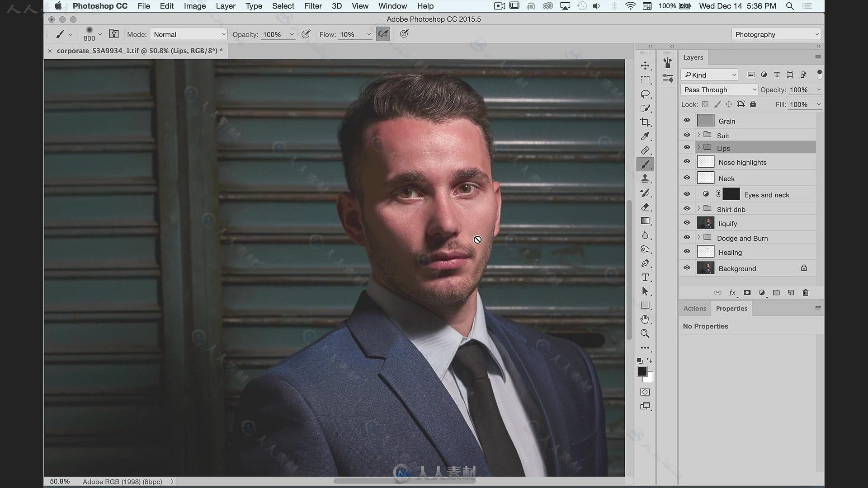
Task: Hide the Healing layer
Action: [687, 251]
